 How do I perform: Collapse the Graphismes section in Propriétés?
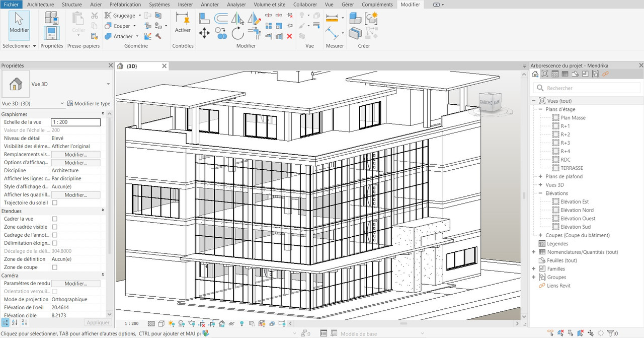click(103, 114)
